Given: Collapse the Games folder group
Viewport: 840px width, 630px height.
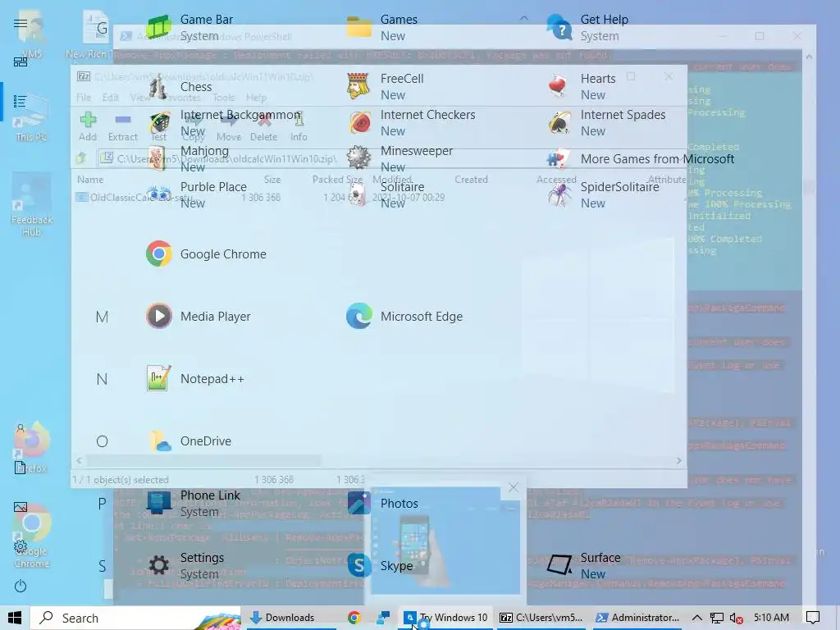Looking at the screenshot, I should pos(524,19).
